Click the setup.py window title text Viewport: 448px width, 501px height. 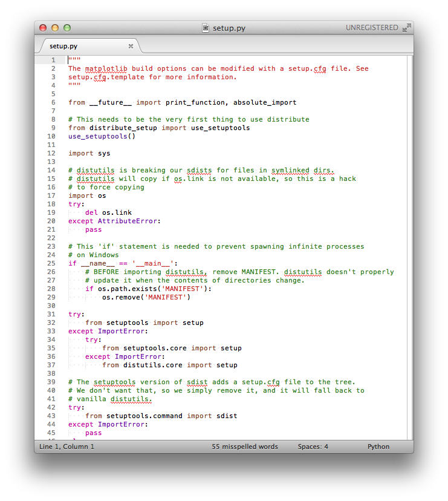(x=229, y=28)
